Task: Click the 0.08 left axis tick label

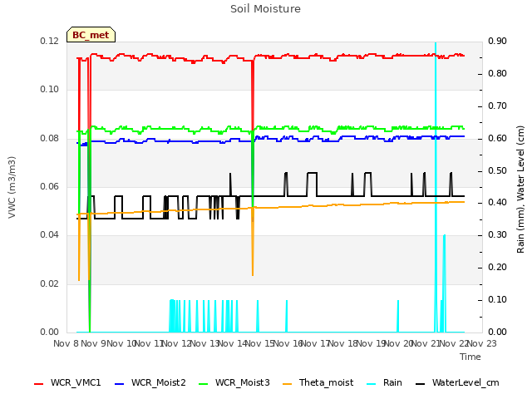Action: 50,138
